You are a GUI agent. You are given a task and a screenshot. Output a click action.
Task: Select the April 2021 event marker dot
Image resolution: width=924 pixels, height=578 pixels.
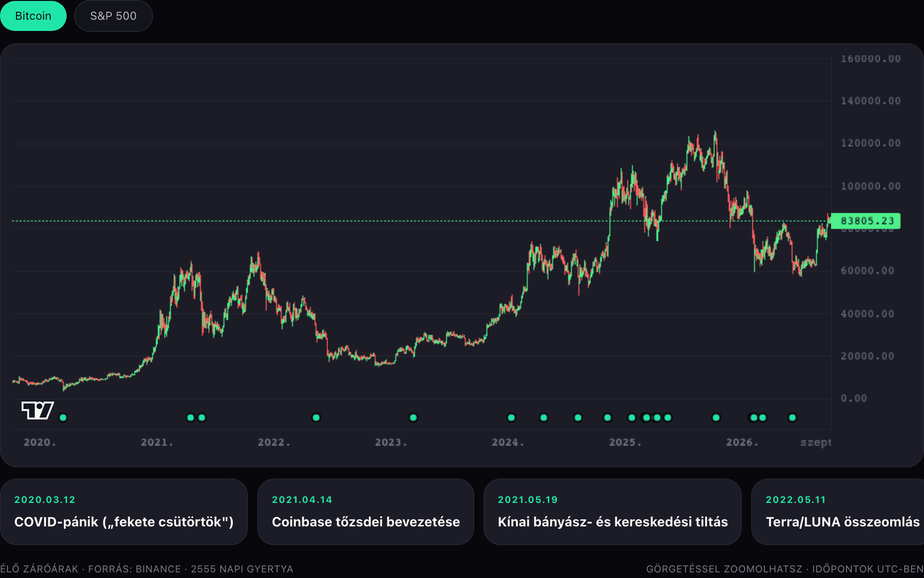(x=191, y=418)
